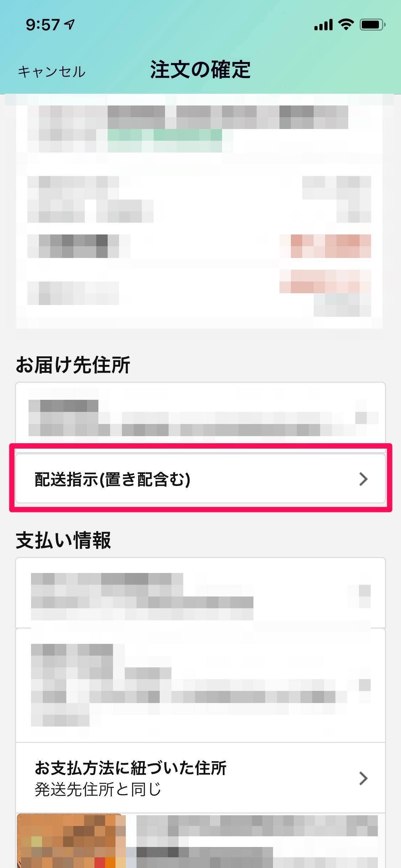Tap the 支払い情報 section heading

pyautogui.click(x=63, y=540)
